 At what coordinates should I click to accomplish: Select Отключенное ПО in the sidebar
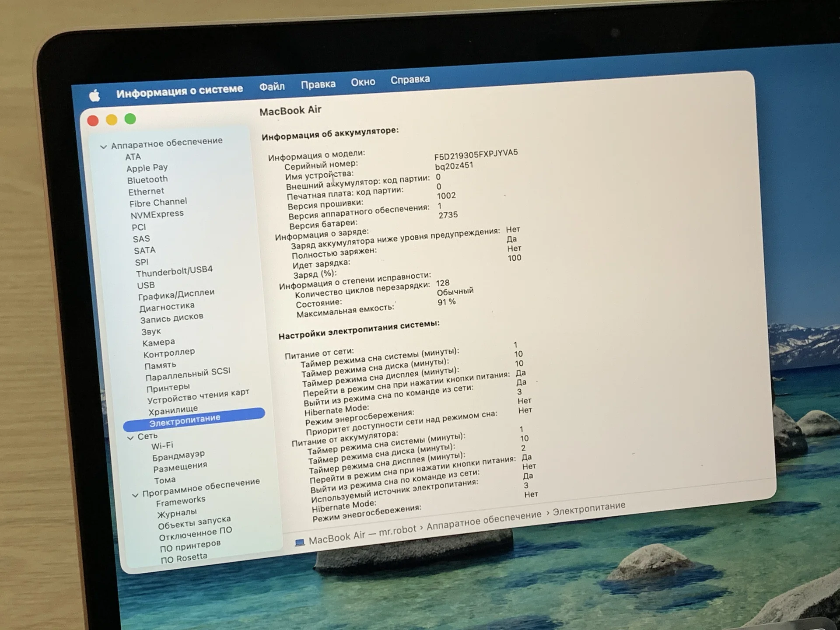(196, 535)
